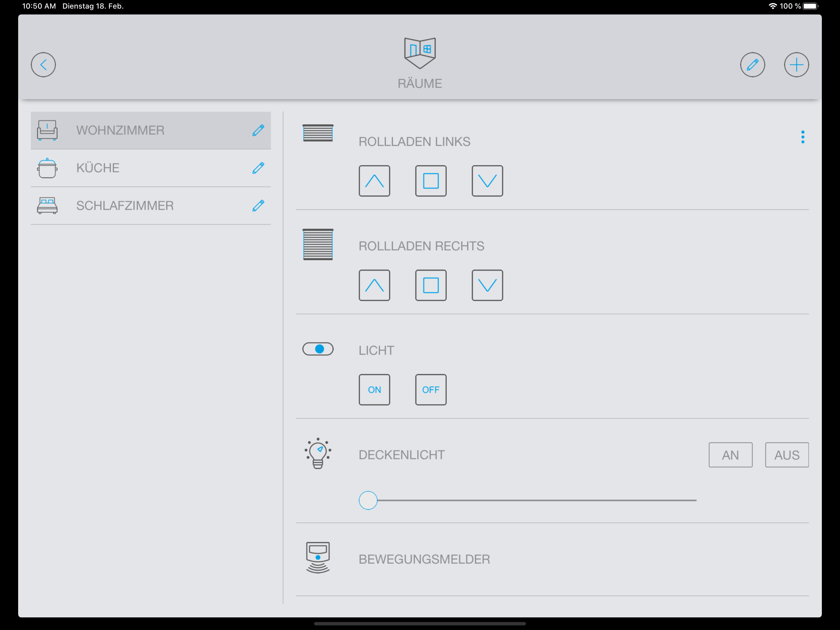Switch Deckenlicht AUS

tap(787, 455)
